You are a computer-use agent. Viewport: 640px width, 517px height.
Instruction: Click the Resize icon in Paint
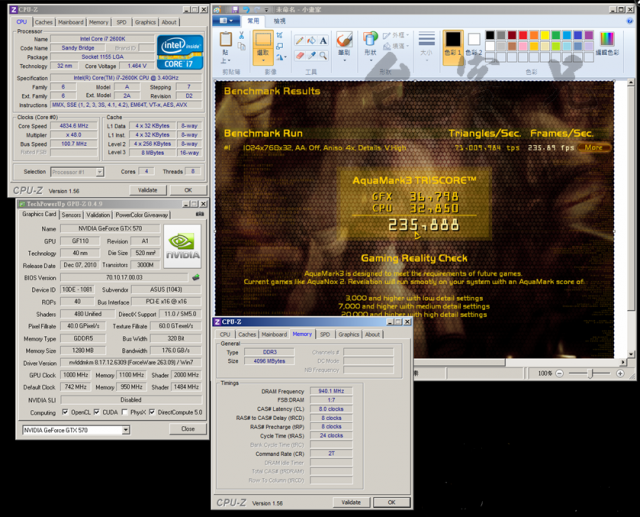coord(280,46)
